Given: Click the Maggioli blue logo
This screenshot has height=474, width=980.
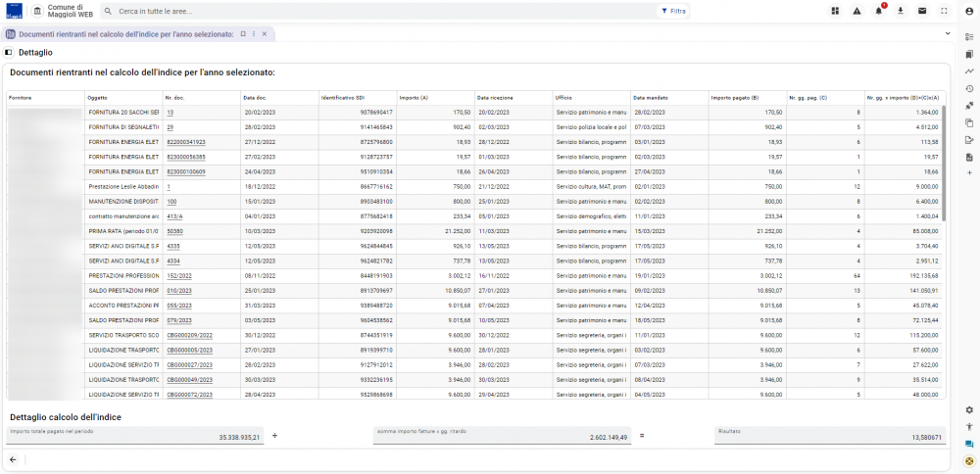Looking at the screenshot, I should (x=15, y=11).
